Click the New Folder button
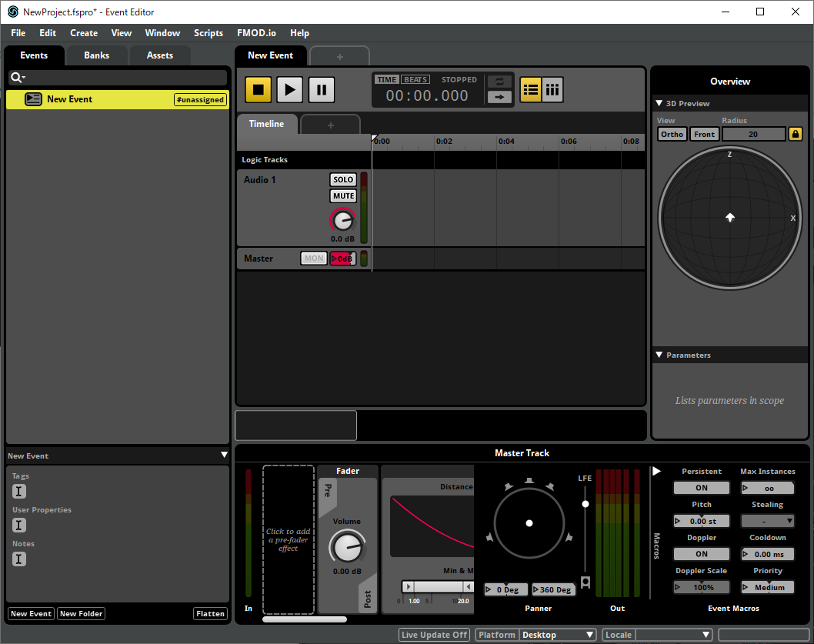This screenshot has height=644, width=814. 81,613
